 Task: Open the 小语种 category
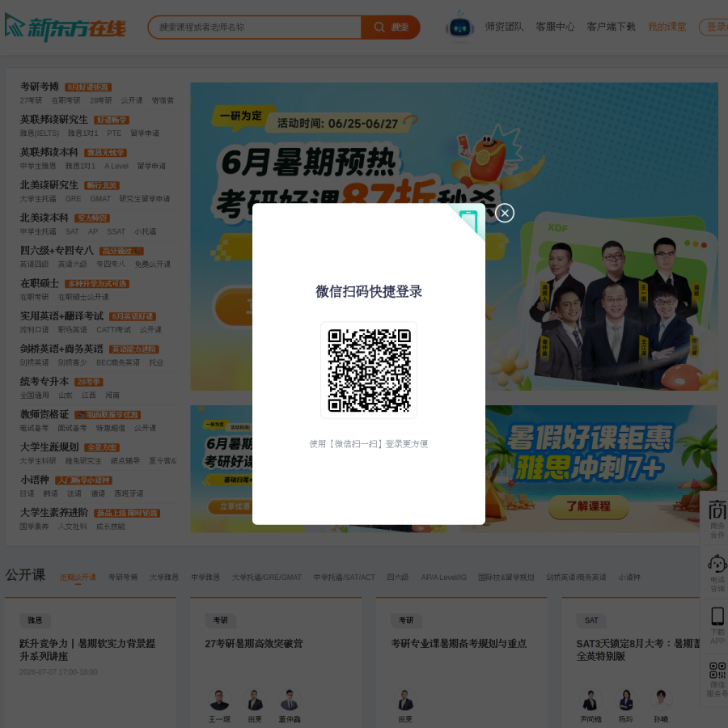point(34,480)
